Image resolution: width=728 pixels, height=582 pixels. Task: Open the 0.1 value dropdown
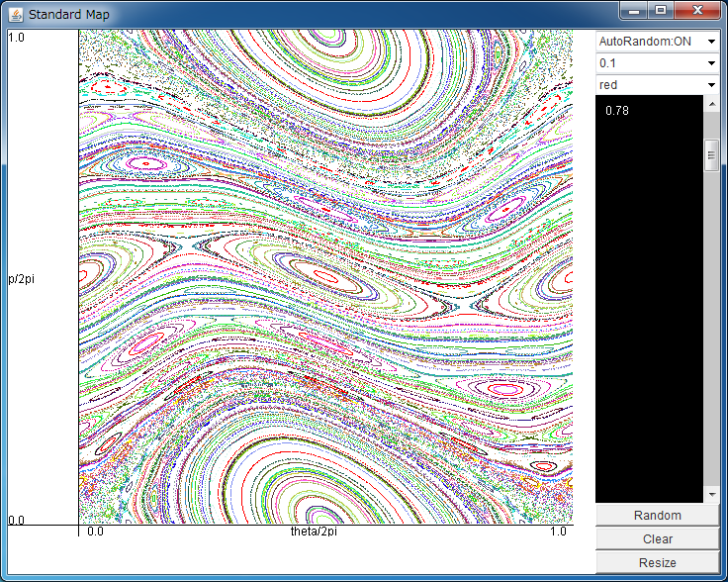tap(658, 63)
